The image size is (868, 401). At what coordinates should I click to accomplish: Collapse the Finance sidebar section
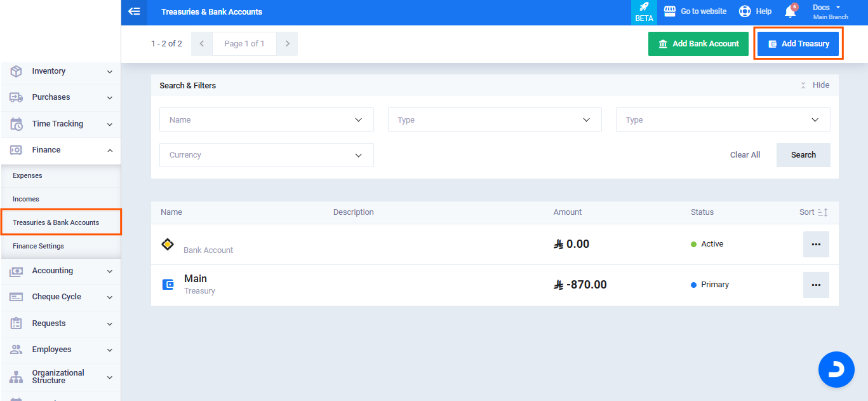[60, 150]
